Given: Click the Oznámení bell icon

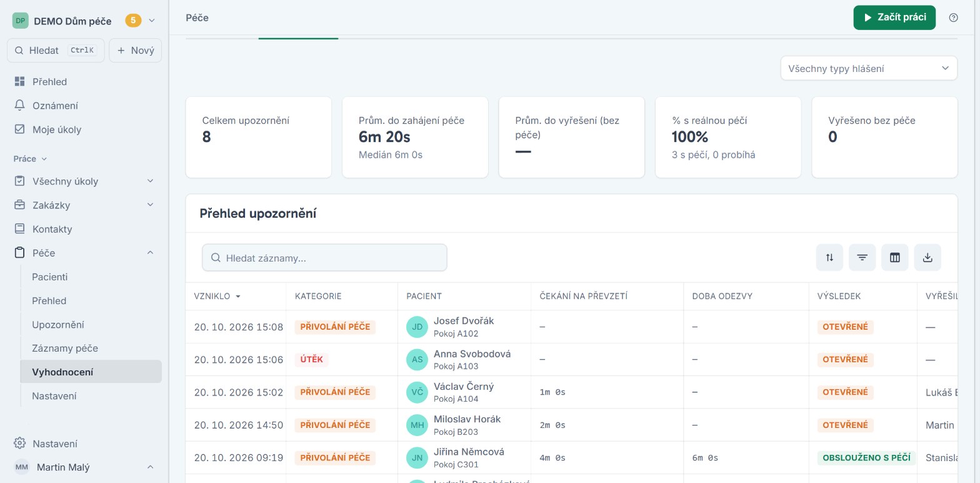Looking at the screenshot, I should pos(19,106).
